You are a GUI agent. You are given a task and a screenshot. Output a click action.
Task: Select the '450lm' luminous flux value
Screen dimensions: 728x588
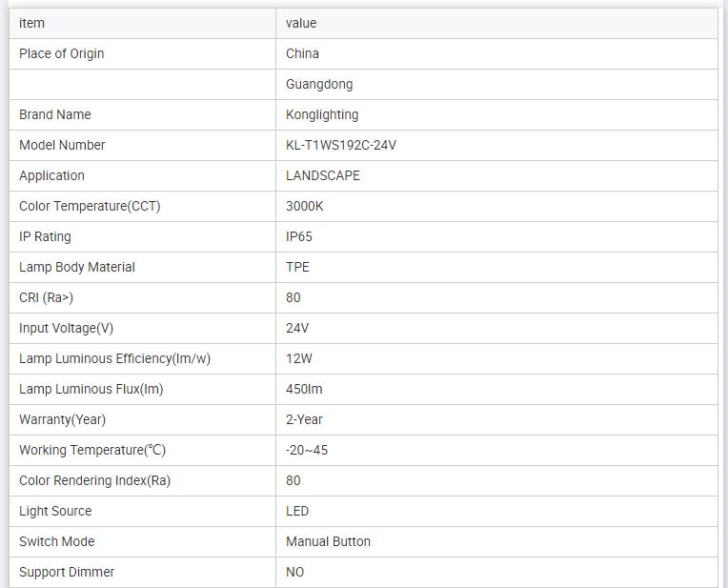click(304, 389)
